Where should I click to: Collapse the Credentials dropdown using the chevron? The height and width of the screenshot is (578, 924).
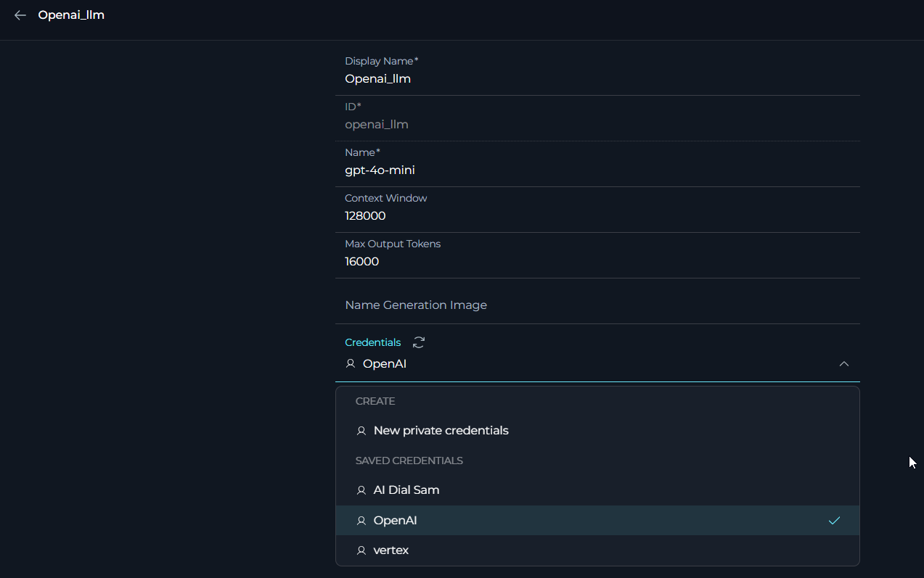(843, 364)
